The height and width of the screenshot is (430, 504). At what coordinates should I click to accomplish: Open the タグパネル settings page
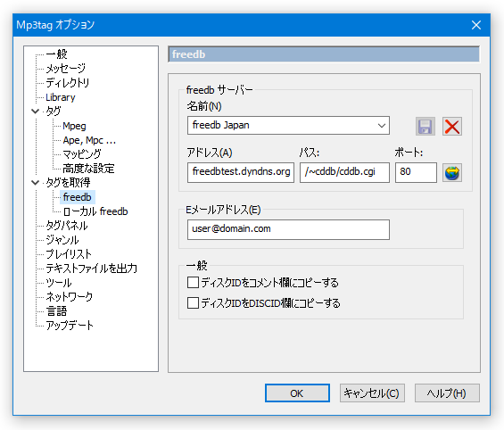67,226
